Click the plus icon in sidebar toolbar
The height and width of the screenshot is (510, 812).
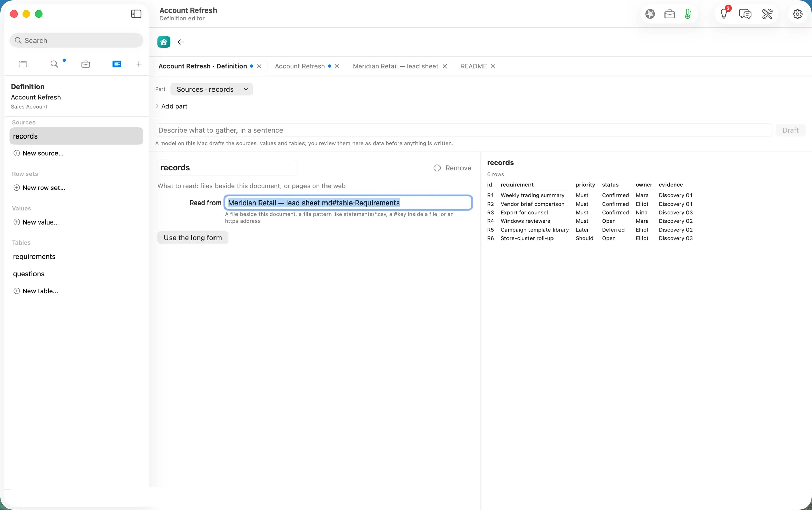tap(139, 64)
